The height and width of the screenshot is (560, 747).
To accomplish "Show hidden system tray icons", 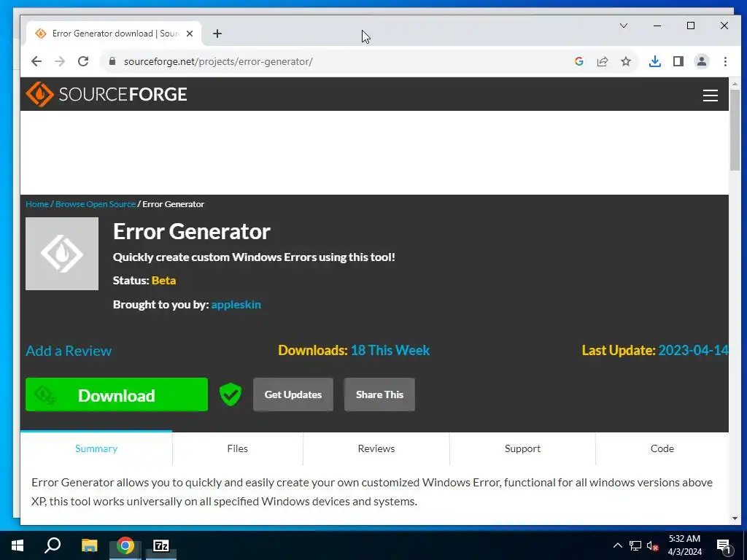I will pos(617,545).
